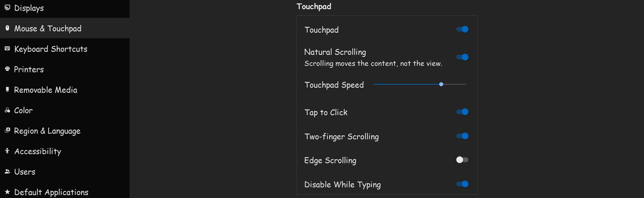The image size is (644, 198).
Task: Click the mouse icon beside Mouse & Touchpad
Action: (7, 28)
